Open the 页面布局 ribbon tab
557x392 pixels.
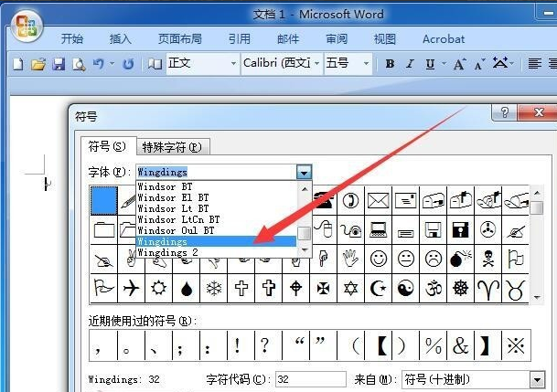[180, 38]
